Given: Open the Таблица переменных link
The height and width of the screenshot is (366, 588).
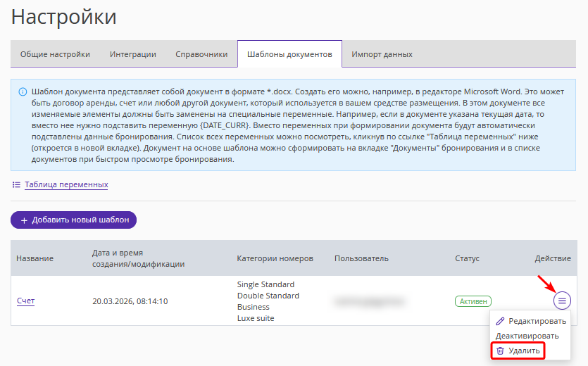Looking at the screenshot, I should click(66, 185).
